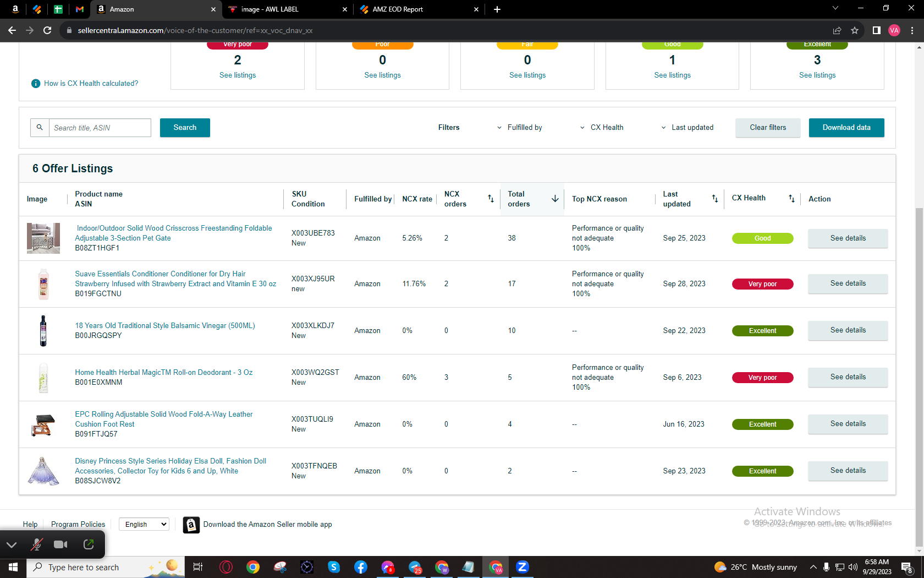Open the Windows Start menu

pos(13,567)
